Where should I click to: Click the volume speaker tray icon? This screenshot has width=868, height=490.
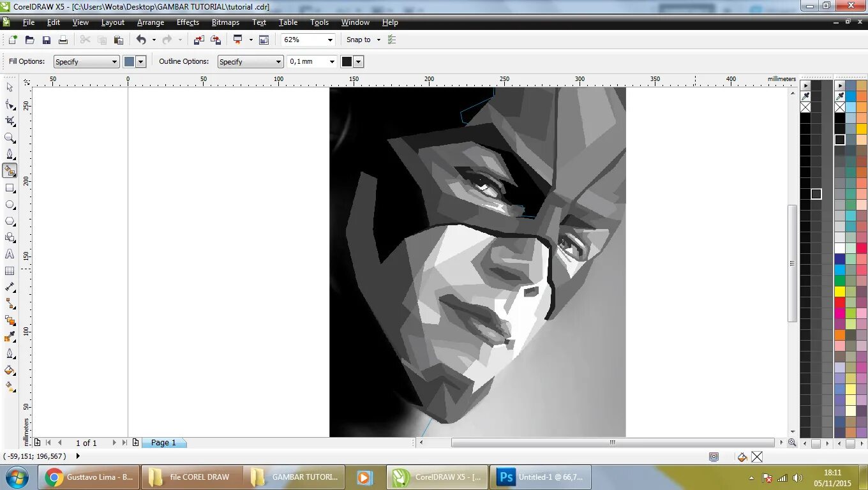(x=797, y=477)
